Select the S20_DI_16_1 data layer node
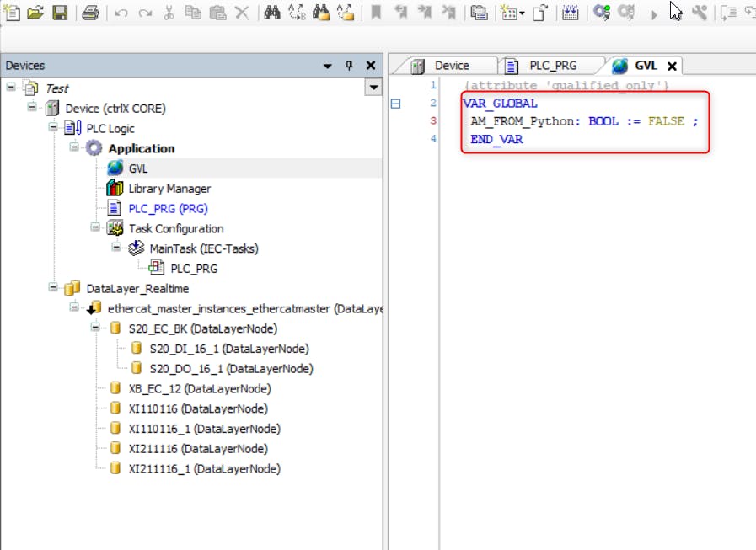This screenshot has width=756, height=550. 229,349
